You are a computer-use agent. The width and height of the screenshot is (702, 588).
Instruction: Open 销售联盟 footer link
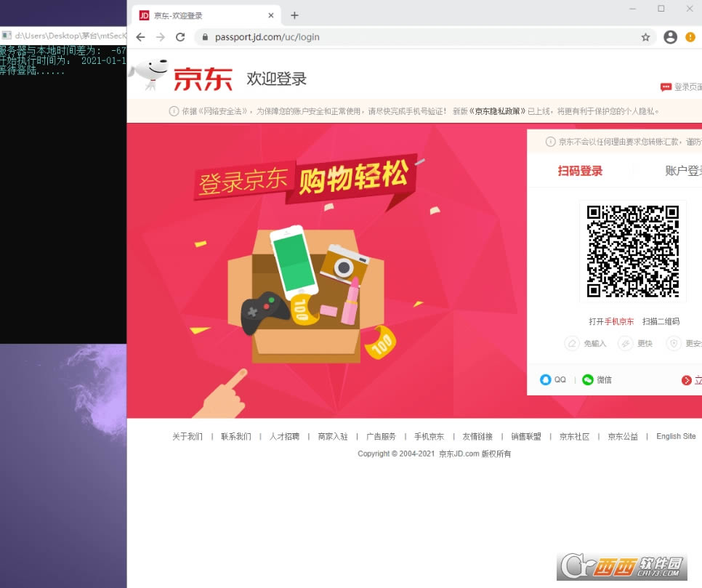(526, 436)
